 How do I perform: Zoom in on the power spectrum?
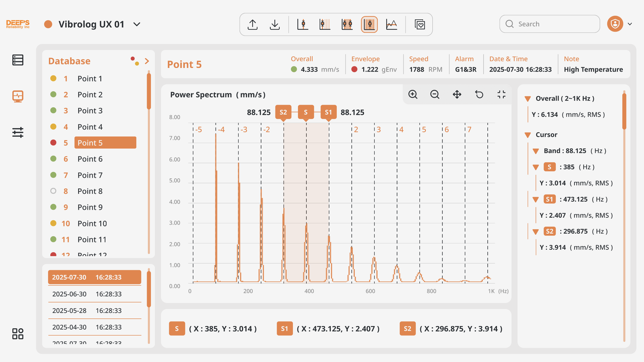click(413, 94)
